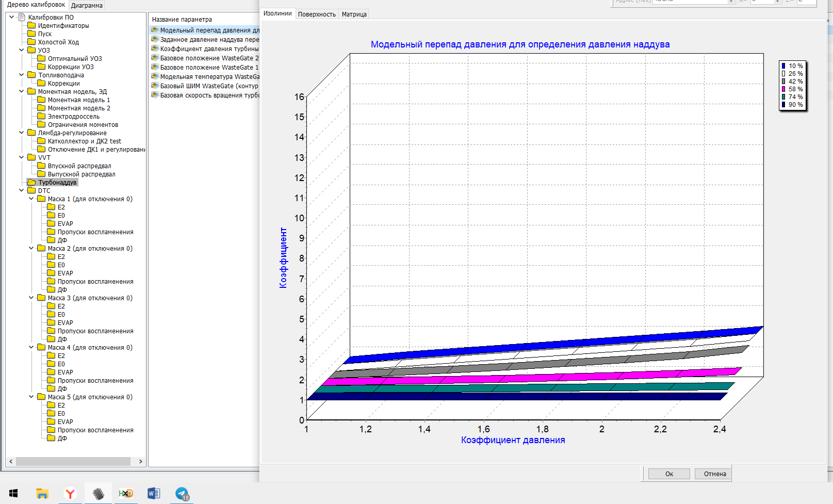Image resolution: width=833 pixels, height=504 pixels.
Task: Click the Калибровки ПО document icon
Action: click(x=22, y=17)
